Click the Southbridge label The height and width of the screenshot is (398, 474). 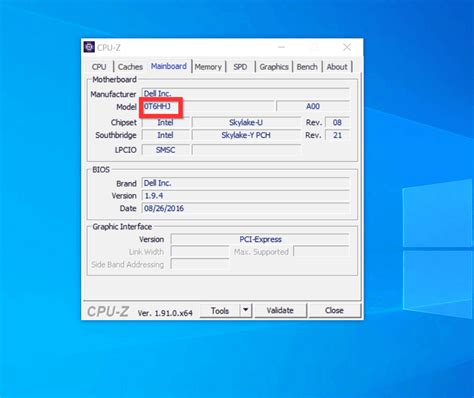pyautogui.click(x=116, y=135)
